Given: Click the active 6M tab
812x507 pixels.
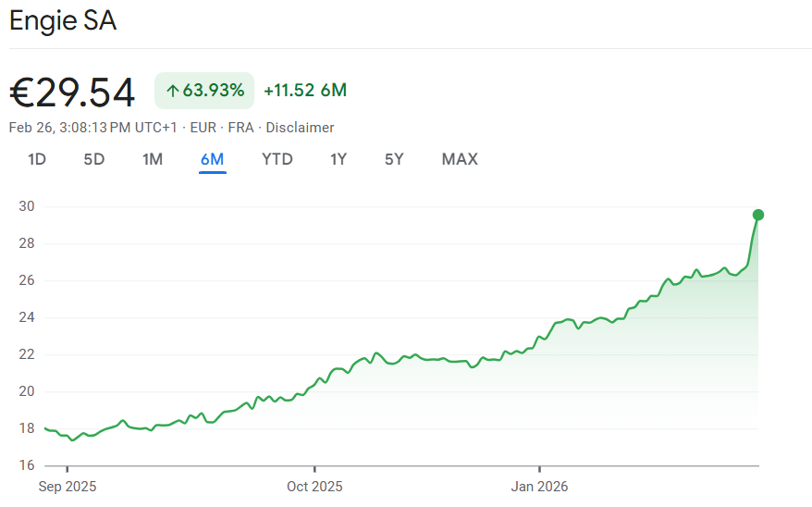Looking at the screenshot, I should [x=212, y=159].
